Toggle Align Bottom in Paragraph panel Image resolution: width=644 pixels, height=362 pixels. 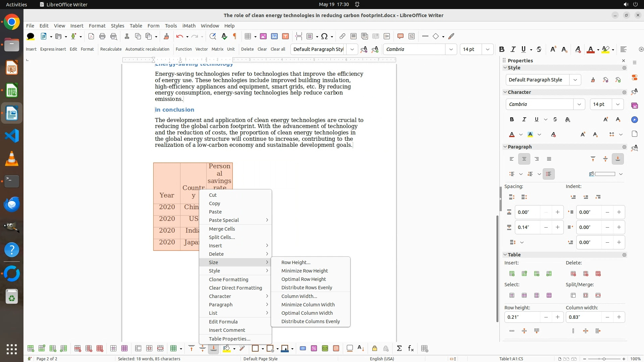(618, 159)
